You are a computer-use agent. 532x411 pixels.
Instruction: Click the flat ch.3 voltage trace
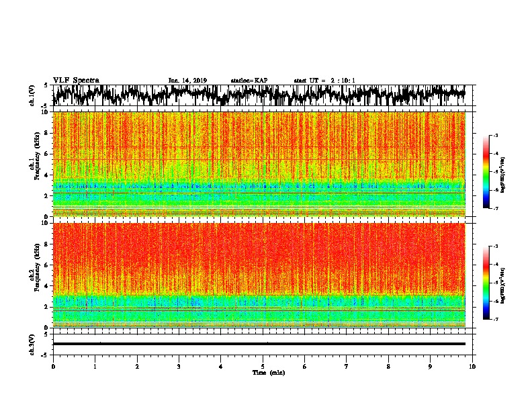point(259,344)
